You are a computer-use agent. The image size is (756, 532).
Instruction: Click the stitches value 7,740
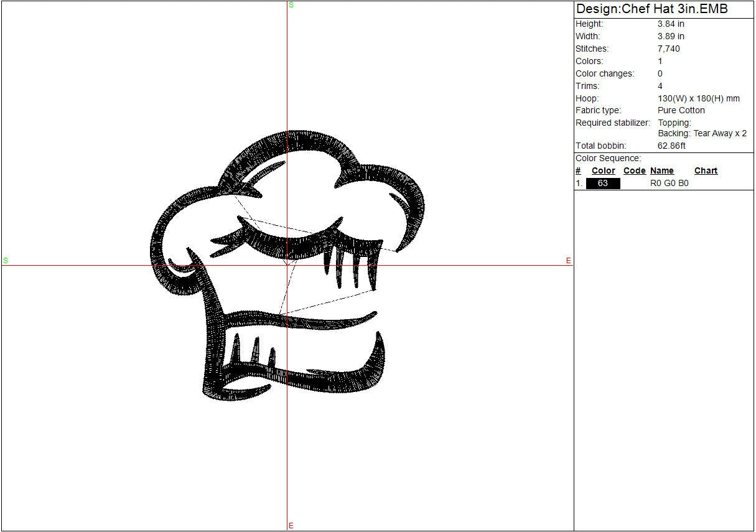pyautogui.click(x=668, y=49)
